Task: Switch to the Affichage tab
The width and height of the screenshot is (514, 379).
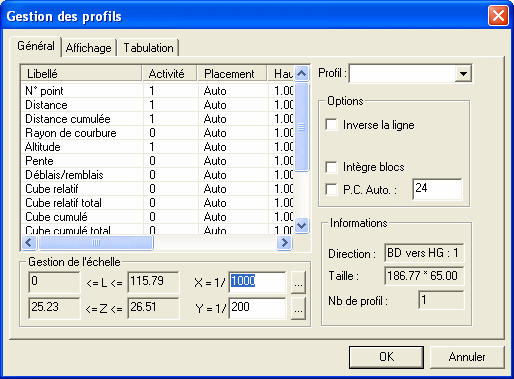Action: [x=89, y=48]
